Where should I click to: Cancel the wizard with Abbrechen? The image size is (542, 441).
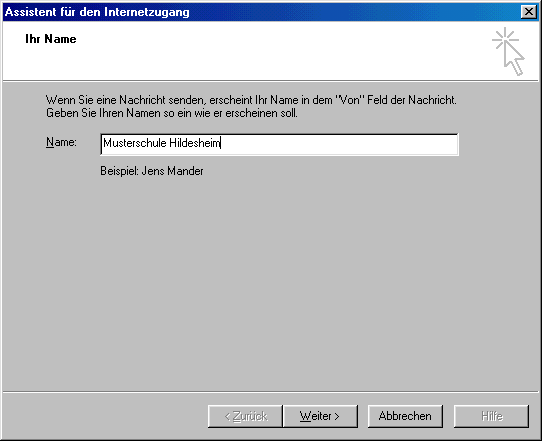[405, 416]
